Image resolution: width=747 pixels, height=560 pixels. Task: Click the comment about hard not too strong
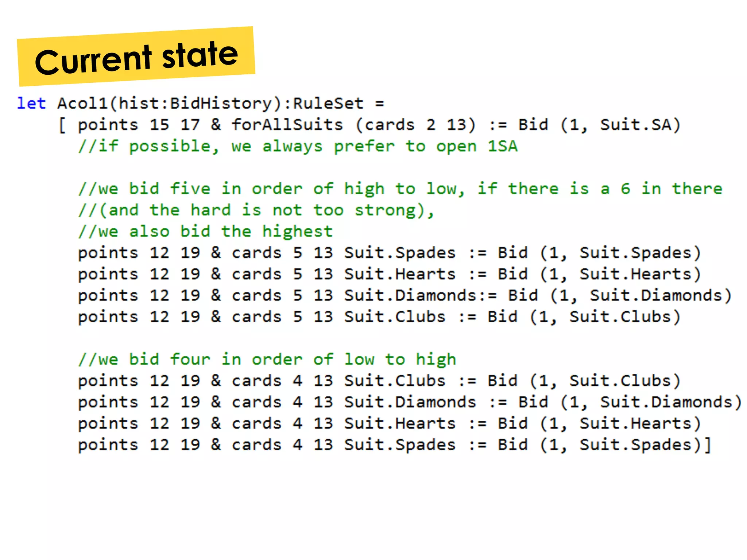coord(256,210)
